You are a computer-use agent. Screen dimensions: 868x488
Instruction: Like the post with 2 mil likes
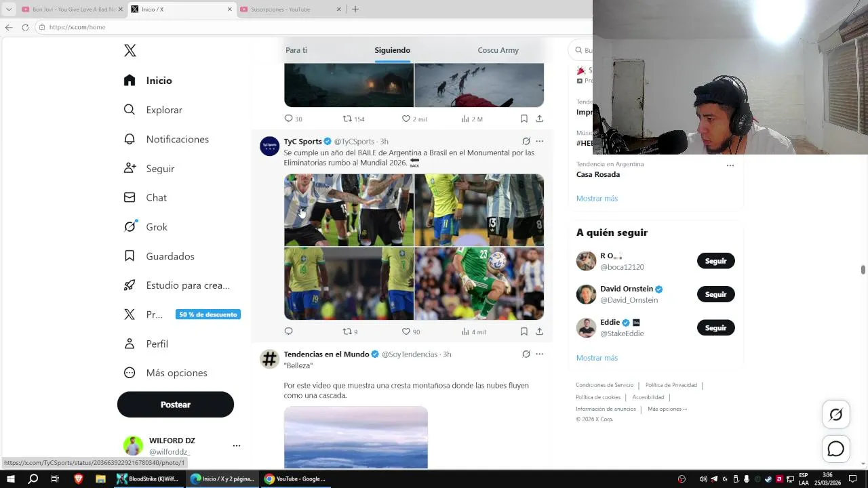point(414,119)
